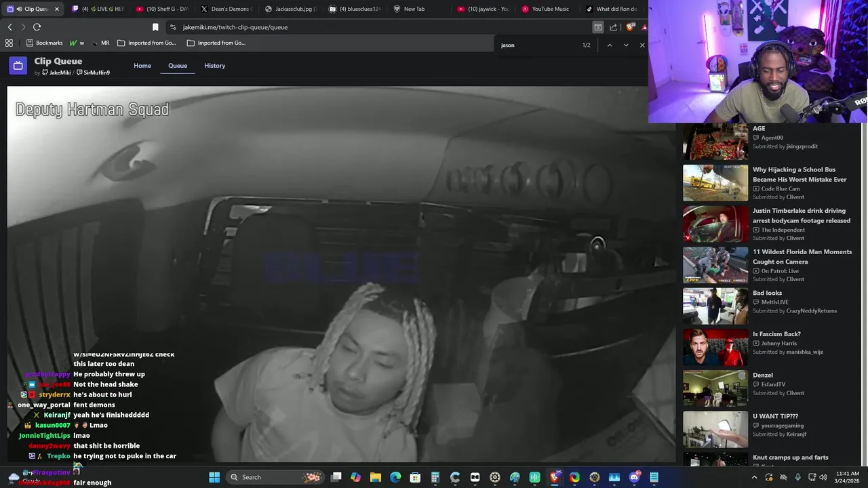
Task: Click the address bar URL jakemiki.me
Action: [x=235, y=27]
